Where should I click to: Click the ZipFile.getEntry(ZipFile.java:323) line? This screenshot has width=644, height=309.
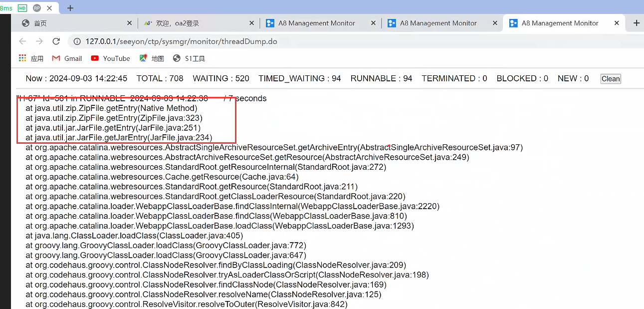click(114, 118)
